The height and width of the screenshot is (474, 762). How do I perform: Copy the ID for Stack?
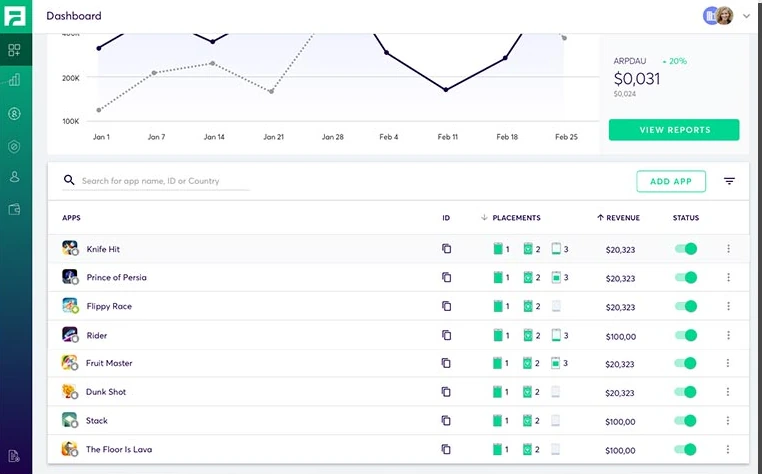(446, 420)
